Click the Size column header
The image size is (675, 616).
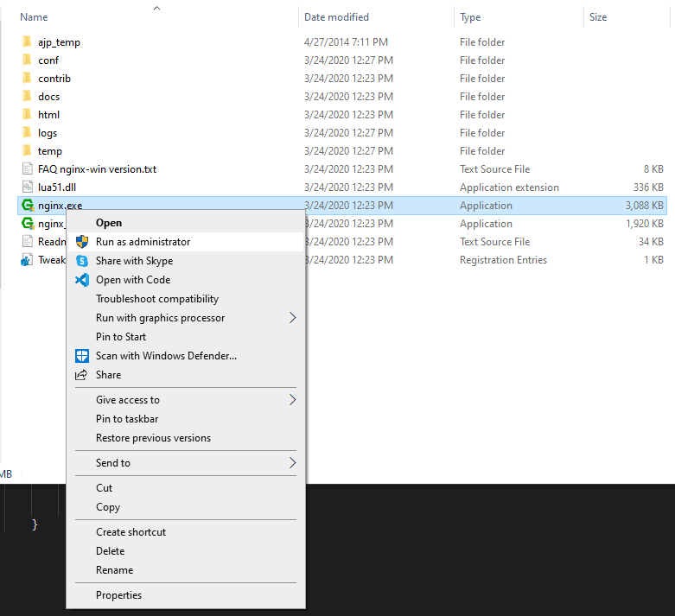[x=598, y=17]
